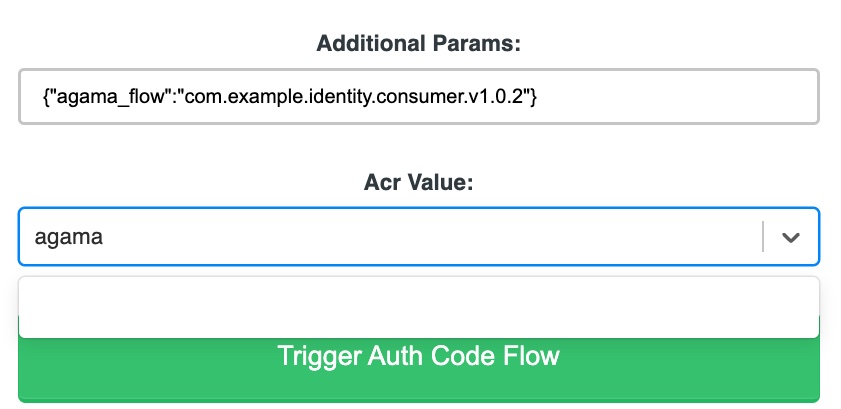
Task: Focus the Additional Params input field
Action: pos(419,96)
